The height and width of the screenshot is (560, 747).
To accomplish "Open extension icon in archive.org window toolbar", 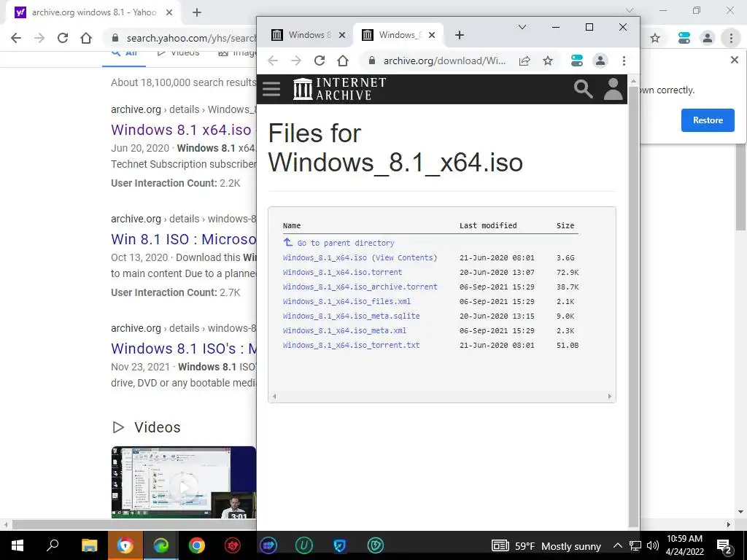I will pos(577,61).
